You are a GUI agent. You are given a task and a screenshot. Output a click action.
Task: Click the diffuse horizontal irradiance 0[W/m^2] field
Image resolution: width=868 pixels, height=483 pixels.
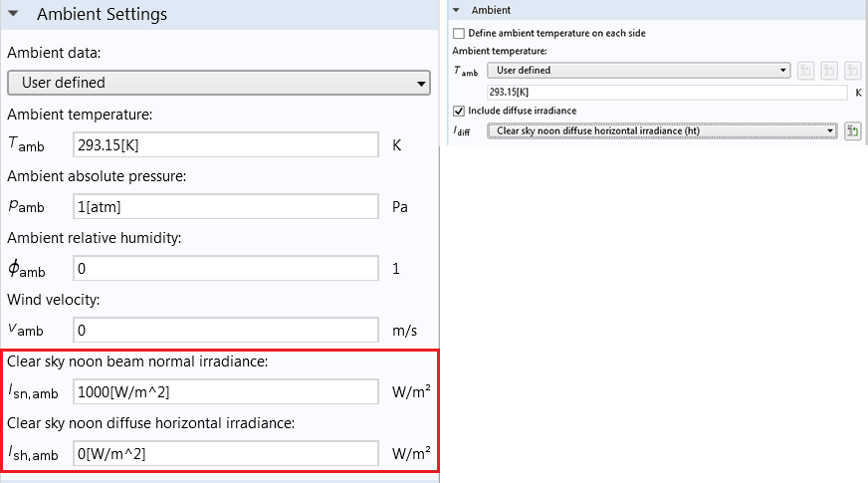[x=225, y=453]
